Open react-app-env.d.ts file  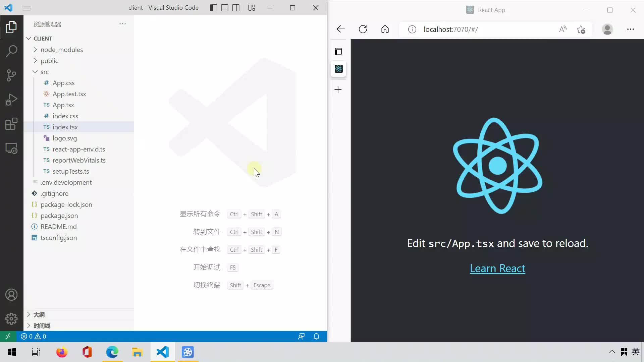(79, 149)
